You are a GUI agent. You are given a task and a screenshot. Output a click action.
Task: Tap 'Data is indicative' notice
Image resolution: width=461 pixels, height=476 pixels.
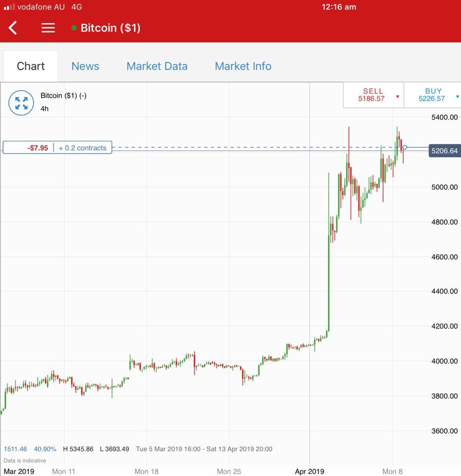point(25,461)
